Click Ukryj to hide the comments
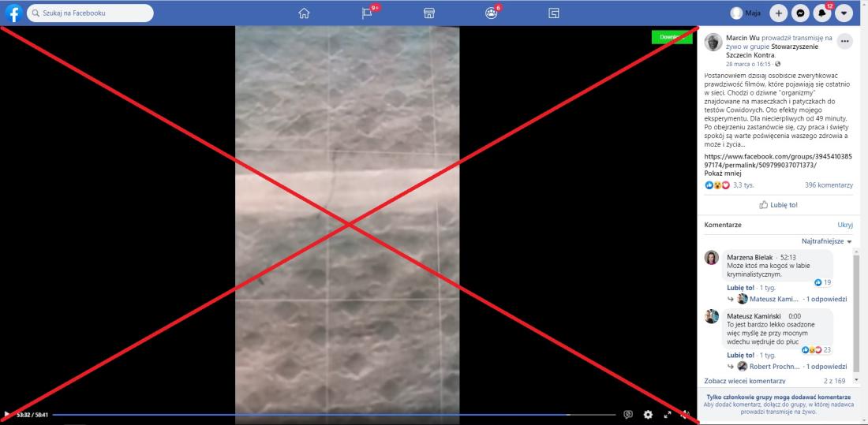This screenshot has width=868, height=425. (845, 225)
